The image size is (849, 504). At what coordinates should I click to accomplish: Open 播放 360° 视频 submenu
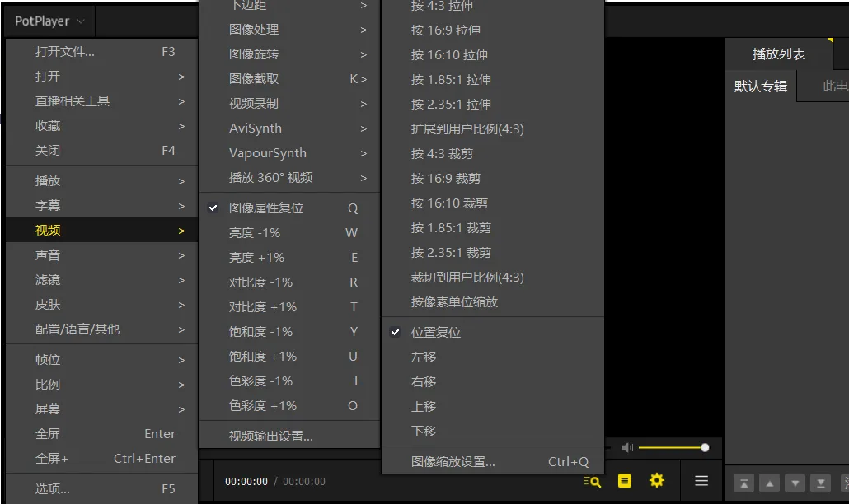coord(289,178)
